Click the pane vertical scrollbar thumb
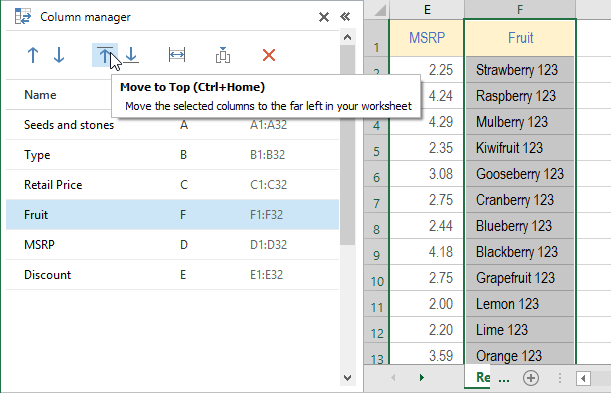The height and width of the screenshot is (393, 611). click(x=347, y=145)
